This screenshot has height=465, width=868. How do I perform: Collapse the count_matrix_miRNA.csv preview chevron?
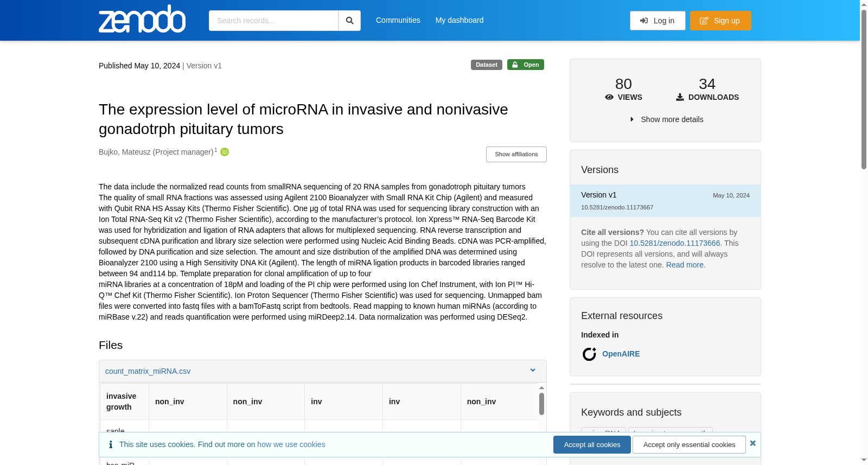click(x=533, y=371)
